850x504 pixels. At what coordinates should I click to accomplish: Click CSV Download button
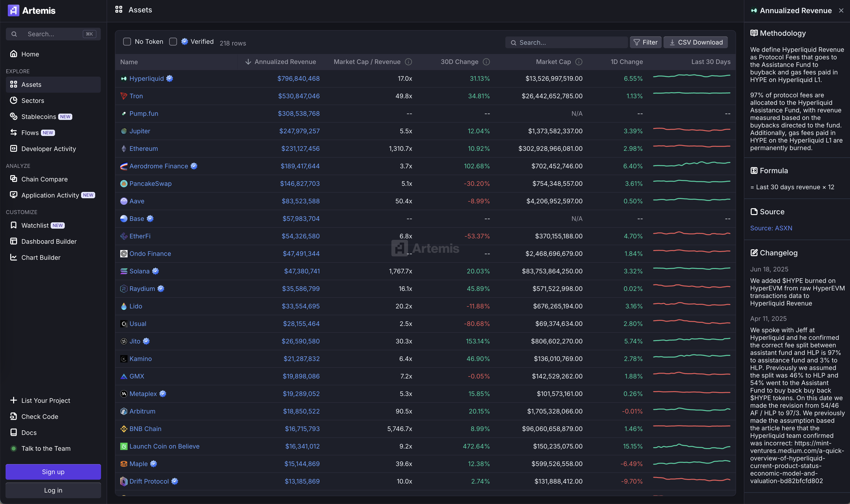pos(696,43)
